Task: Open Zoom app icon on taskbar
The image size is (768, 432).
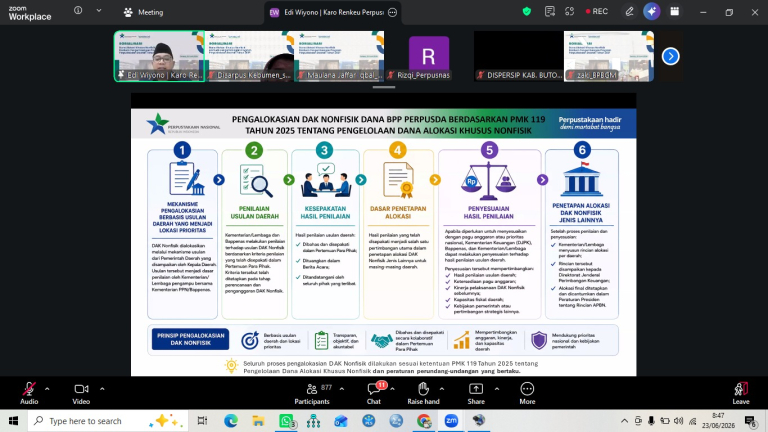Action: tap(451, 421)
